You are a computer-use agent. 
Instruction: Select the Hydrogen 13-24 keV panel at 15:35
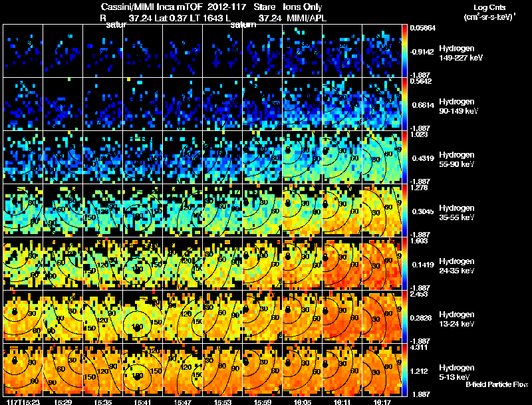click(103, 317)
